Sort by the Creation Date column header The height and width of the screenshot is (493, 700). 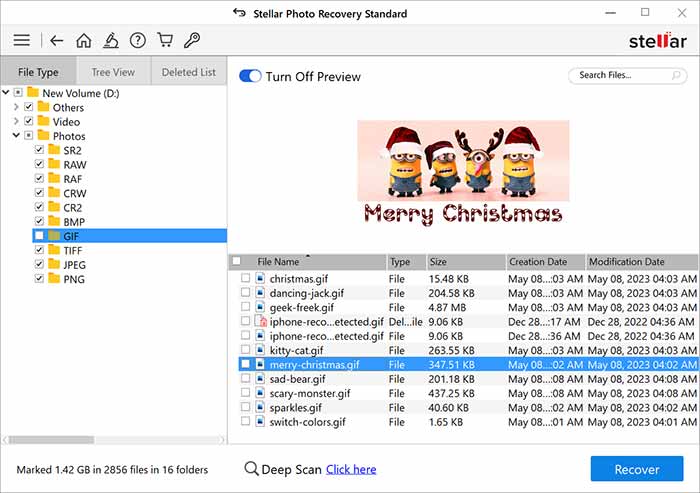pyautogui.click(x=546, y=262)
